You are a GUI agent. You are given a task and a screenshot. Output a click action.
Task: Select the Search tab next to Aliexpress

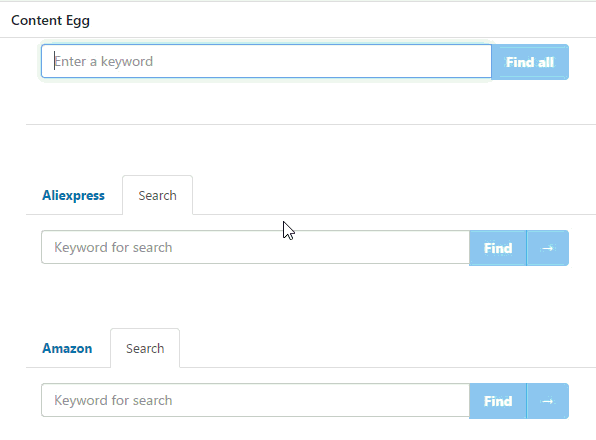click(157, 195)
